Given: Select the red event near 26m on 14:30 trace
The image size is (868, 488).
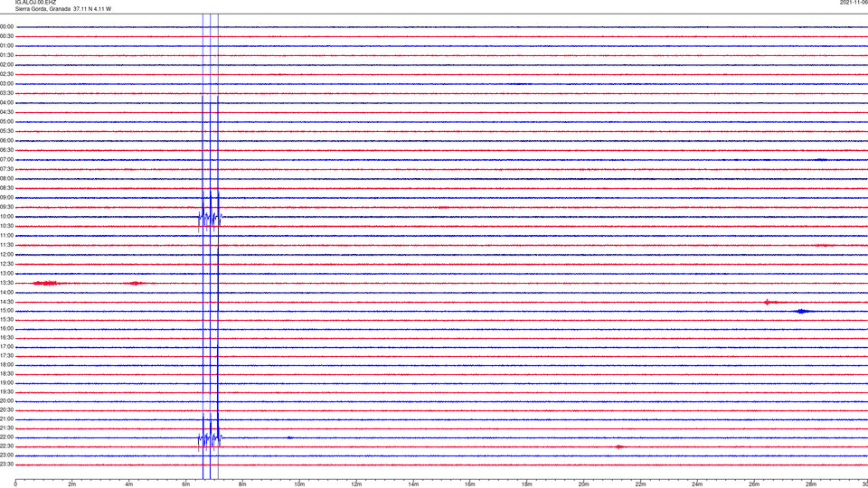Looking at the screenshot, I should pyautogui.click(x=771, y=302).
